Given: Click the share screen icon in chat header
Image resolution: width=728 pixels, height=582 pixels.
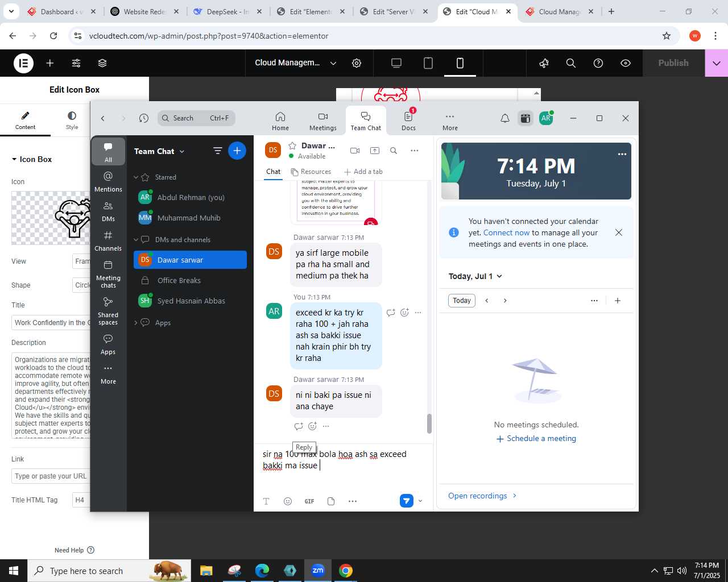Looking at the screenshot, I should pyautogui.click(x=374, y=151).
